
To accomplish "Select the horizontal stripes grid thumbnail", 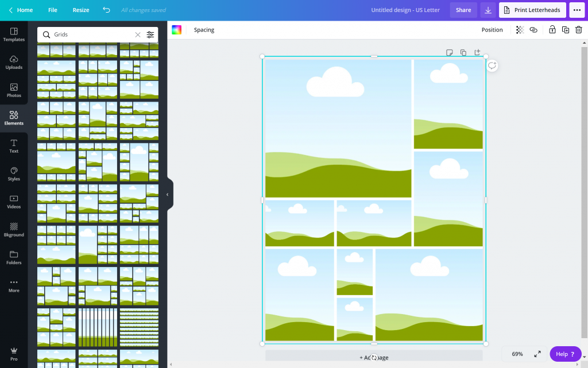I will pos(139,327).
